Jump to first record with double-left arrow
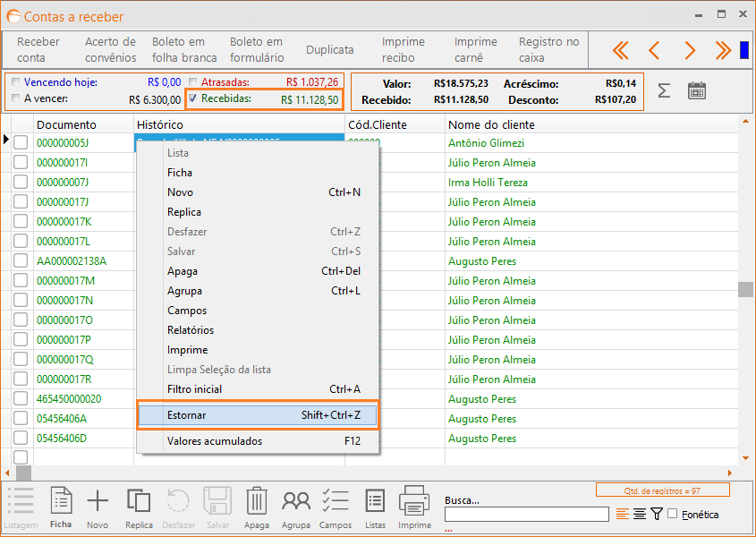 620,50
